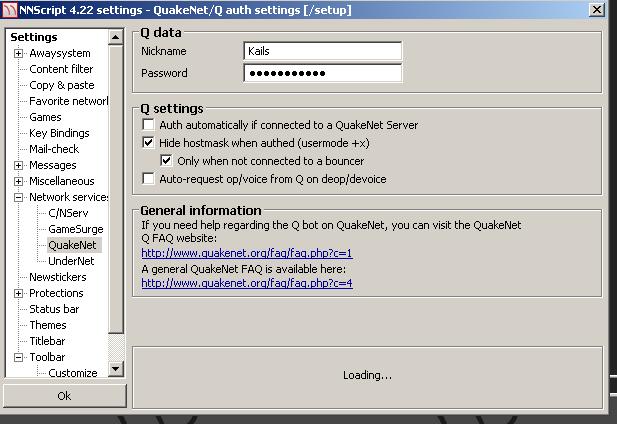The image size is (617, 424).
Task: Expand the Messages tree node
Action: pos(18,165)
